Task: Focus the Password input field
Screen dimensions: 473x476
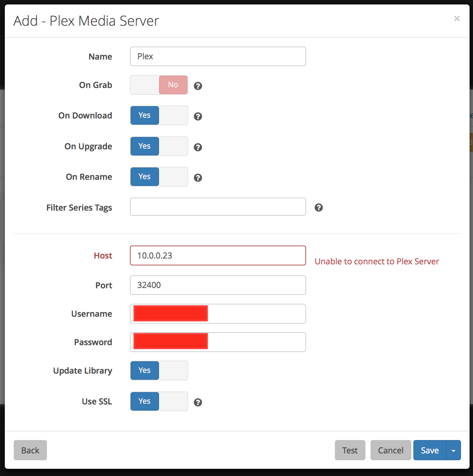Action: tap(218, 342)
